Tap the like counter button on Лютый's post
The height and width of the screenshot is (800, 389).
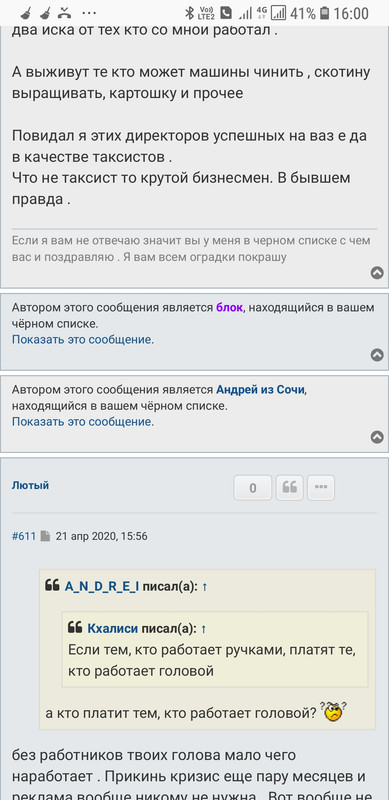(253, 488)
